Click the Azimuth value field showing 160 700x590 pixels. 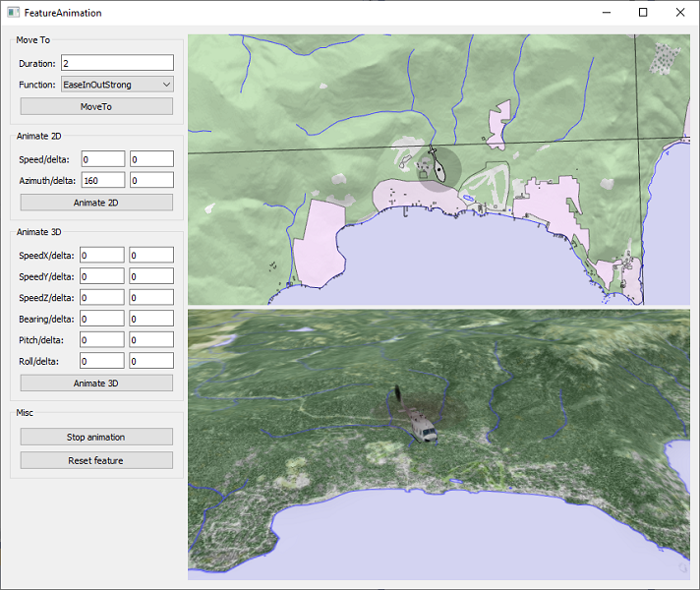coord(102,180)
